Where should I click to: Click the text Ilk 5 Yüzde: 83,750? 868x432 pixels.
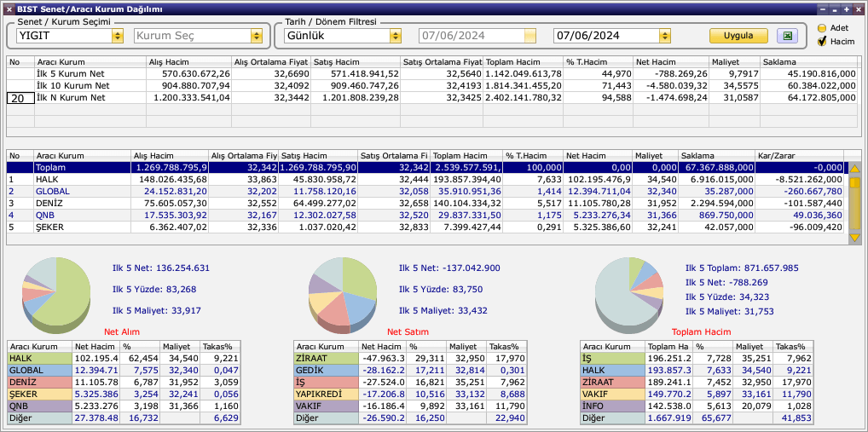tap(441, 290)
